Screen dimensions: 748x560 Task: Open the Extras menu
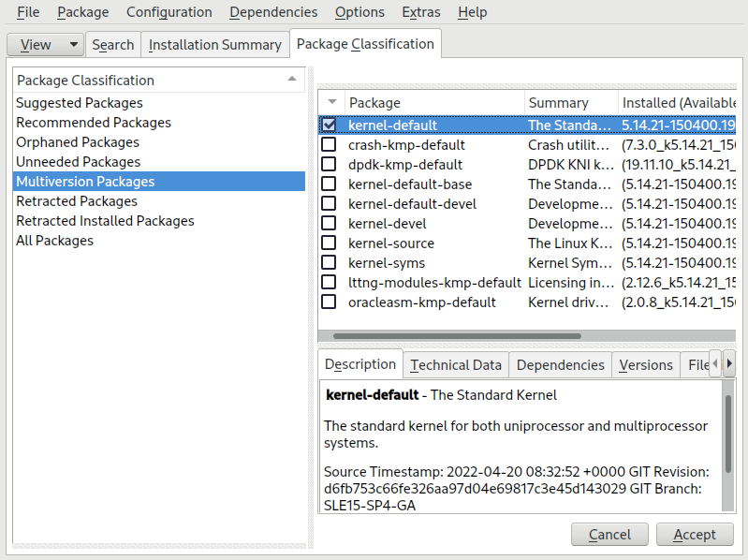(420, 12)
